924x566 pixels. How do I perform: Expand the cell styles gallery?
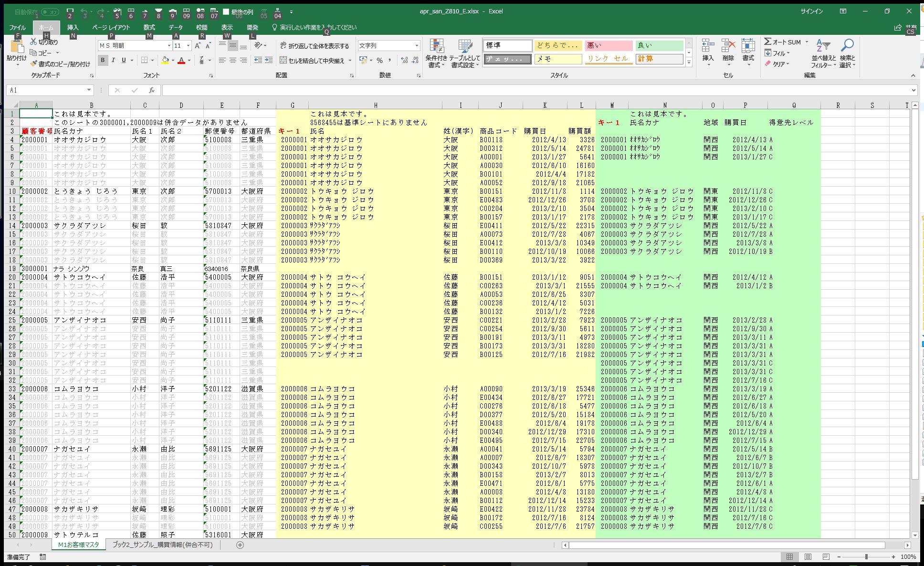(x=689, y=62)
